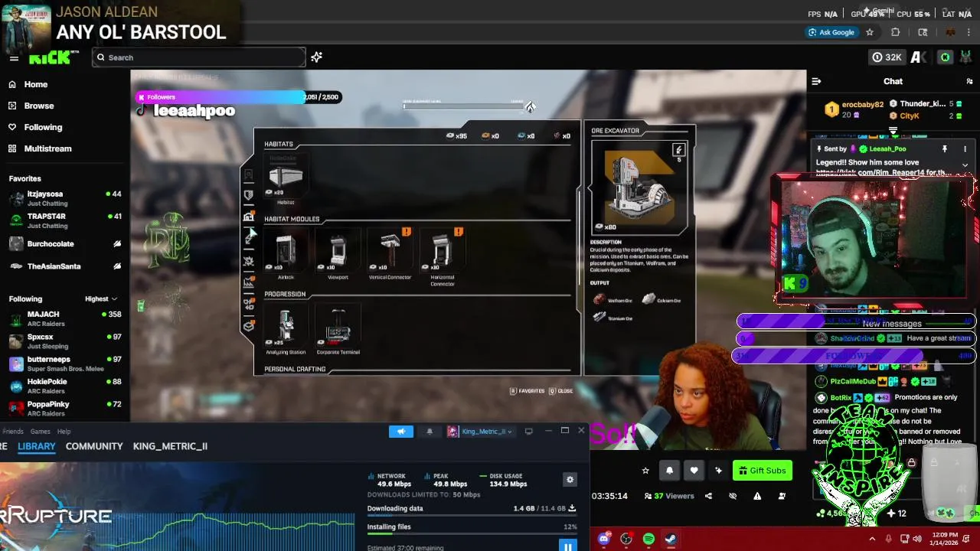Open the browser extensions puzzle icon
The width and height of the screenshot is (980, 551).
click(x=896, y=32)
